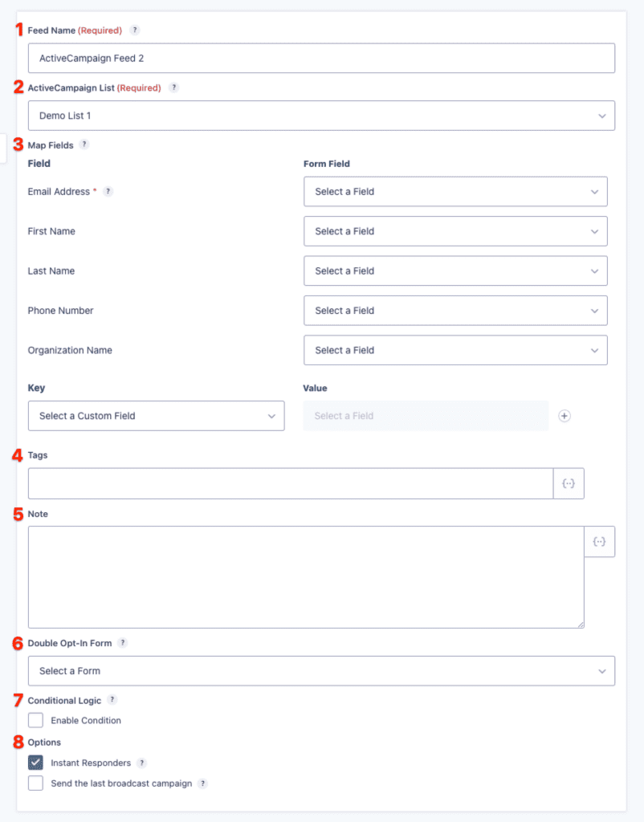Open the Map Fields help tooltip

click(x=83, y=145)
